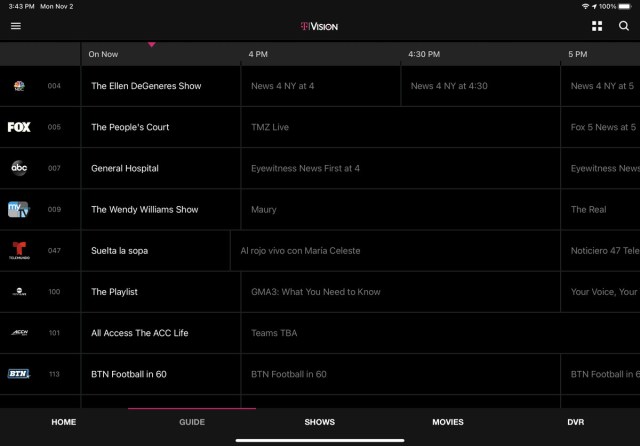Switch to the GUIDE tab
Image resolution: width=640 pixels, height=446 pixels.
coord(192,422)
